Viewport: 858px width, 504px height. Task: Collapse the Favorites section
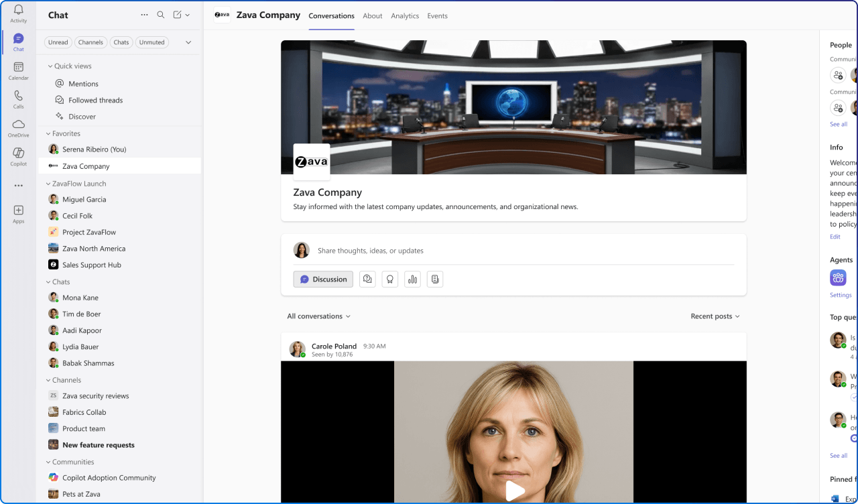63,133
